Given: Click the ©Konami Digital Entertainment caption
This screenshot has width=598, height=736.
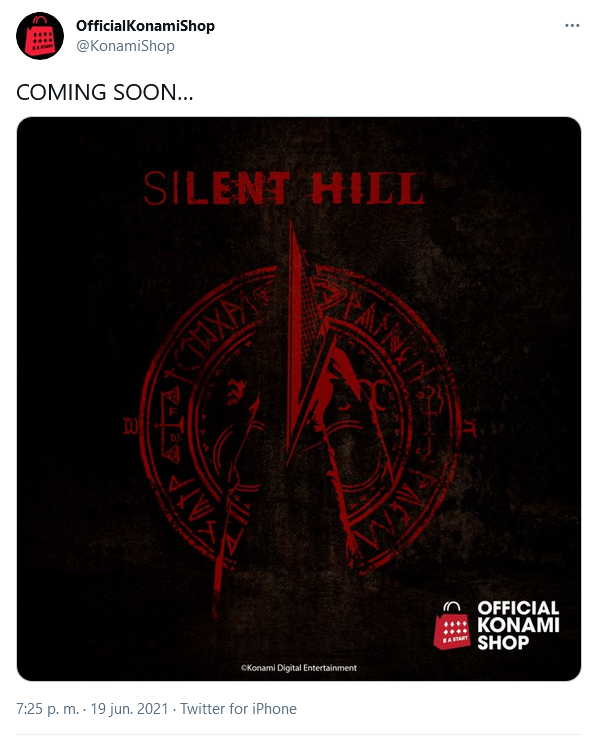Looking at the screenshot, I should point(299,668).
